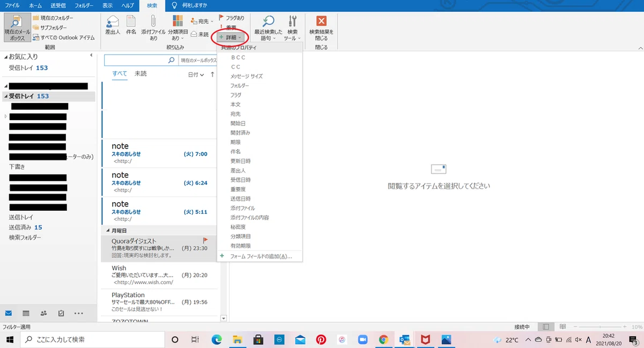Switch to reading view in status bar
Viewport: 644px width, 348px height.
pyautogui.click(x=562, y=327)
